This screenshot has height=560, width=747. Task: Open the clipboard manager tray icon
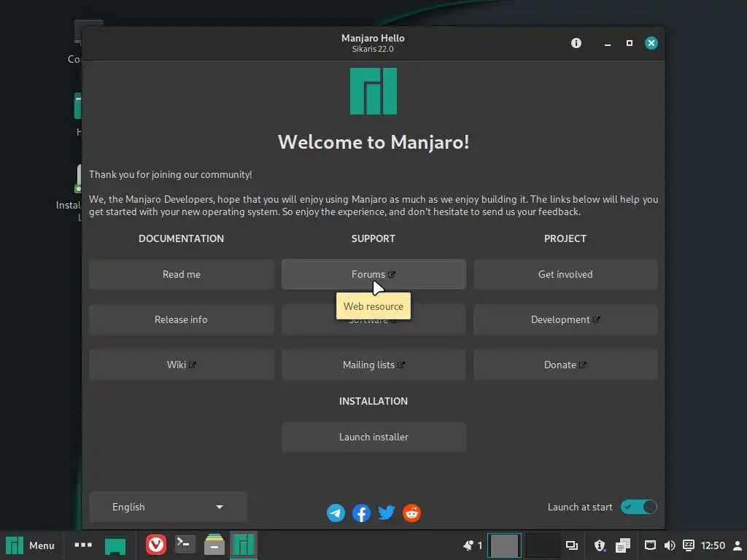pyautogui.click(x=623, y=545)
